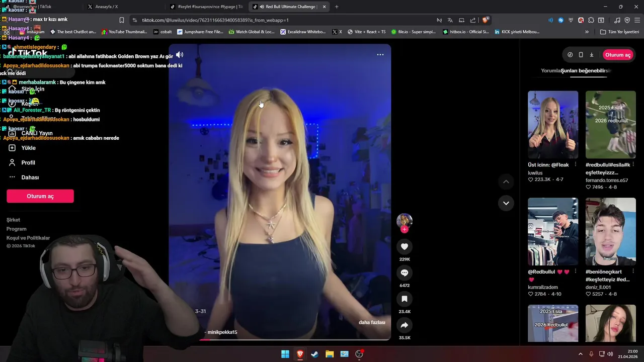The width and height of the screenshot is (644, 362).
Task: Open the Windows Start button
Action: 285,354
